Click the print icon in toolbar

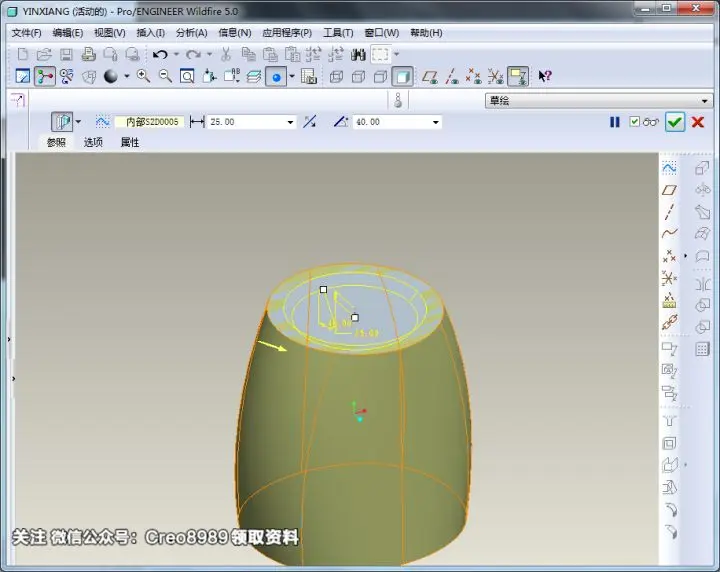click(x=88, y=55)
